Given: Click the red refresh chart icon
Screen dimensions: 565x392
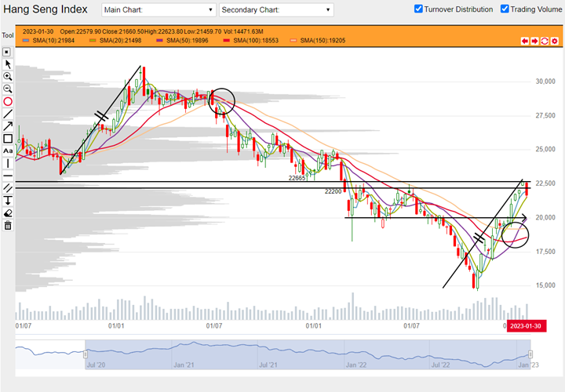Looking at the screenshot, I should tap(545, 41).
